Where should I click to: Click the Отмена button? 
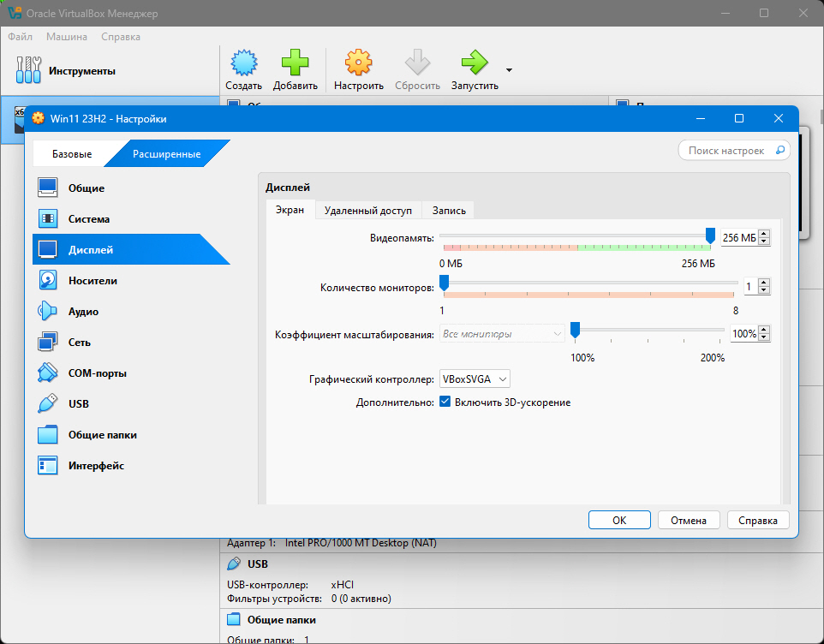coord(689,520)
